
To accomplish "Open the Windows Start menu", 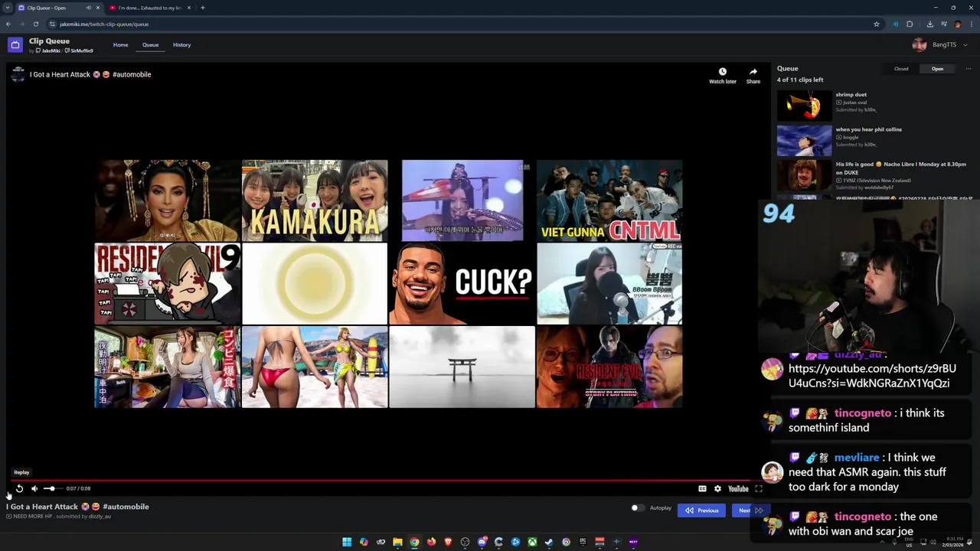I will tap(347, 542).
